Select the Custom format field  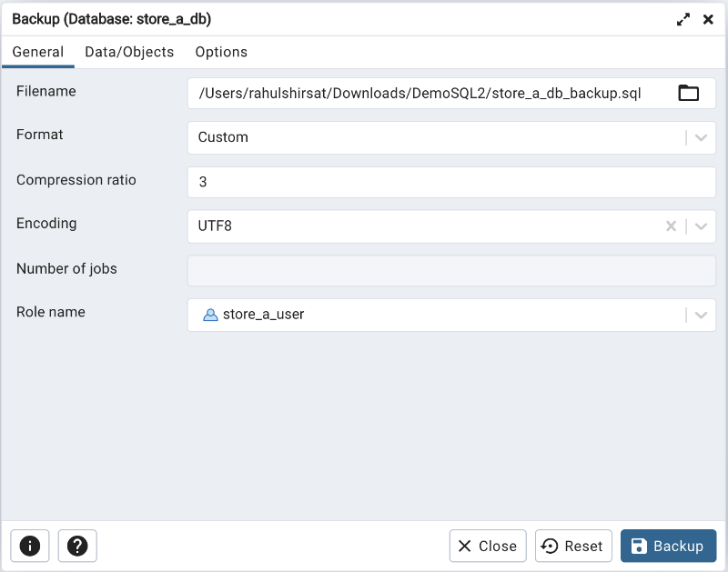[x=409, y=136]
